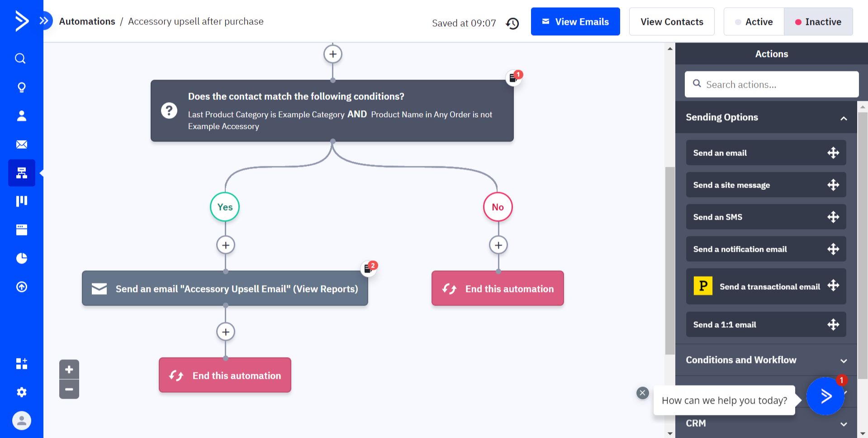Select the Yes branch node

225,207
